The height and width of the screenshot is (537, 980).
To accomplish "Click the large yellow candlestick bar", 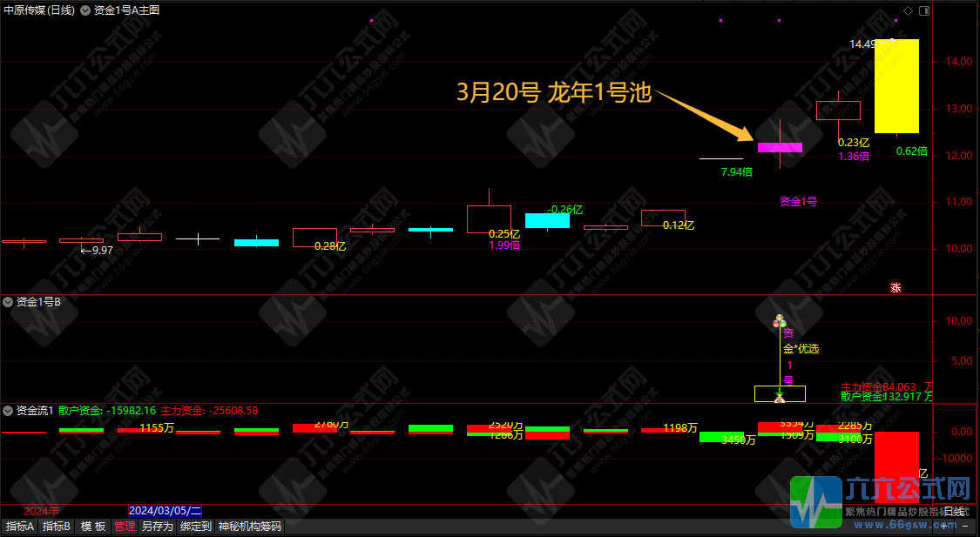I will pos(896,86).
